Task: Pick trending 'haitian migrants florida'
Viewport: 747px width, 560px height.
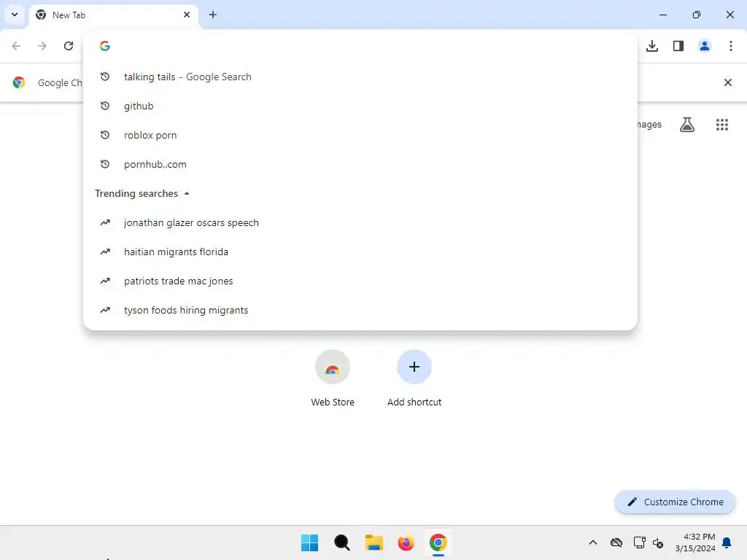Action: pos(360,252)
